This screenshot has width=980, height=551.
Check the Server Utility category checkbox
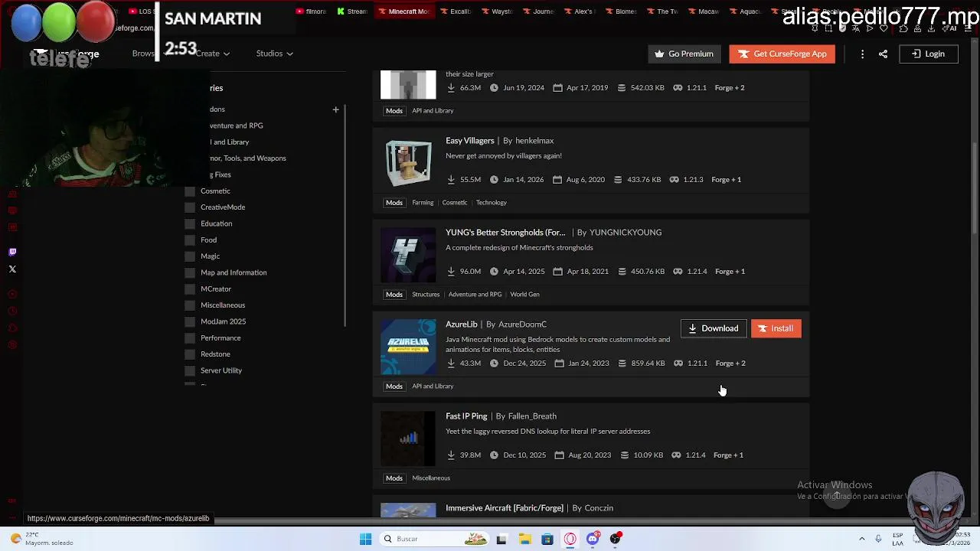pos(190,370)
